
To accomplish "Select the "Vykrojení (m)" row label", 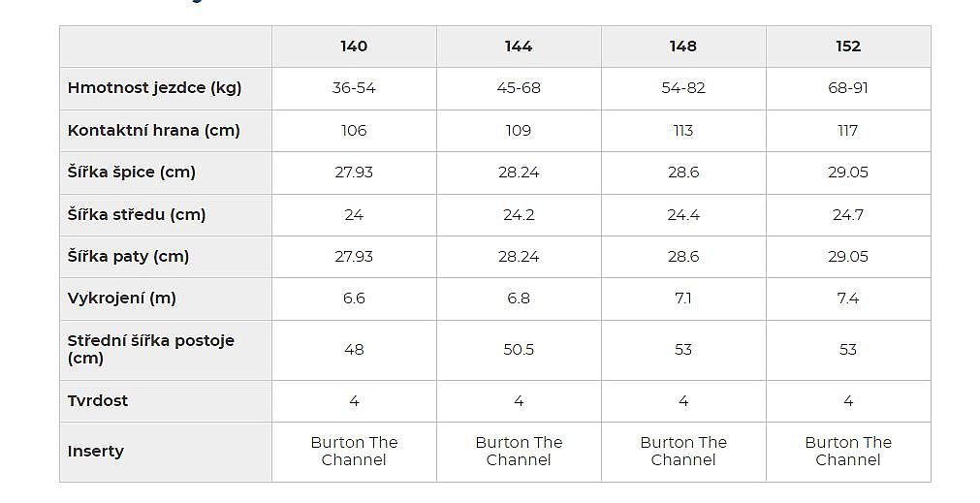I will click(121, 299).
